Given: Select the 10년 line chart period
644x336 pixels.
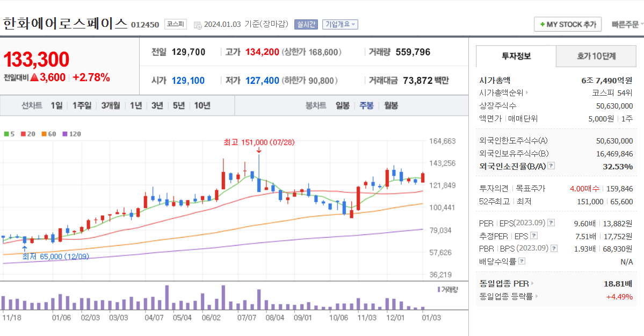Looking at the screenshot, I should (202, 106).
